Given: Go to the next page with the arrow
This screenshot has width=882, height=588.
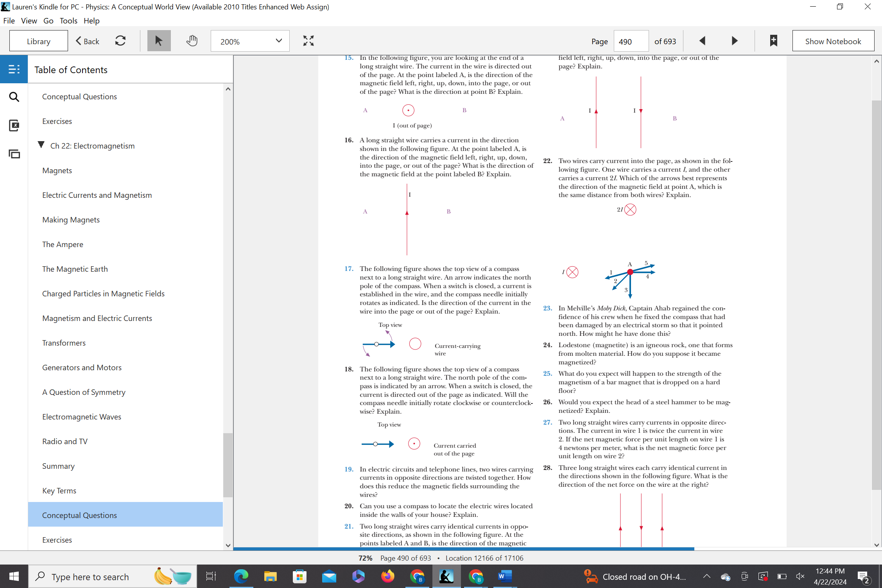Looking at the screenshot, I should click(x=734, y=41).
